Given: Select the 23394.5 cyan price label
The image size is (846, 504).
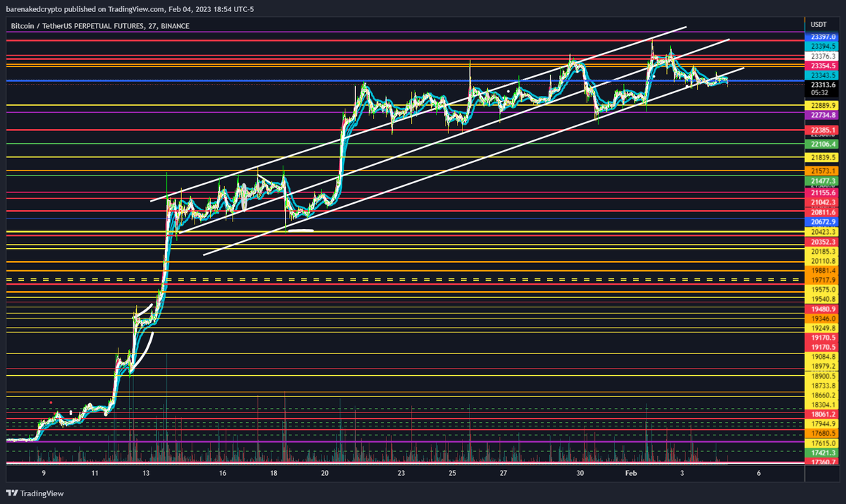Looking at the screenshot, I should click(823, 45).
